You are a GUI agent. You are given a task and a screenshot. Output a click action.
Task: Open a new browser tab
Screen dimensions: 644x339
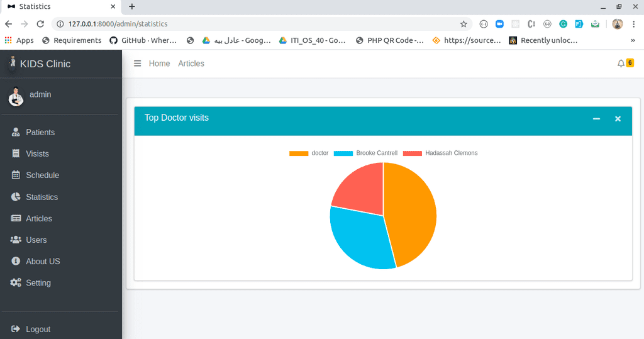(132, 6)
